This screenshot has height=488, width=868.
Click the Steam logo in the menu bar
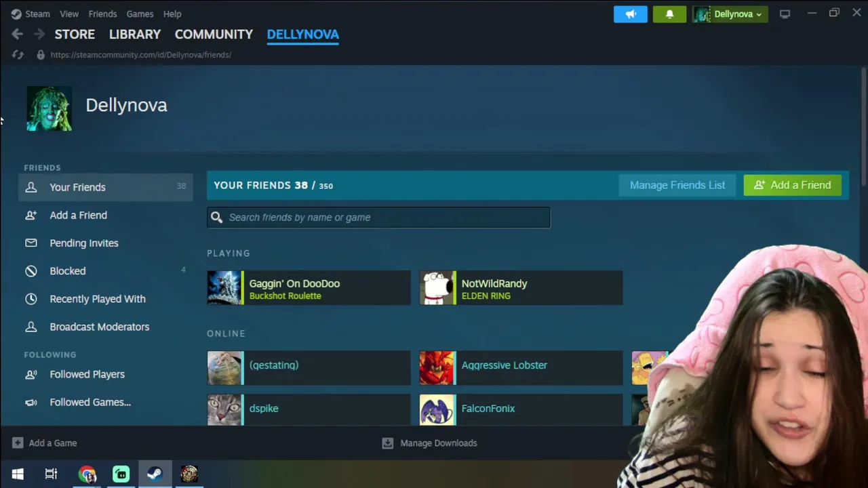tap(16, 14)
